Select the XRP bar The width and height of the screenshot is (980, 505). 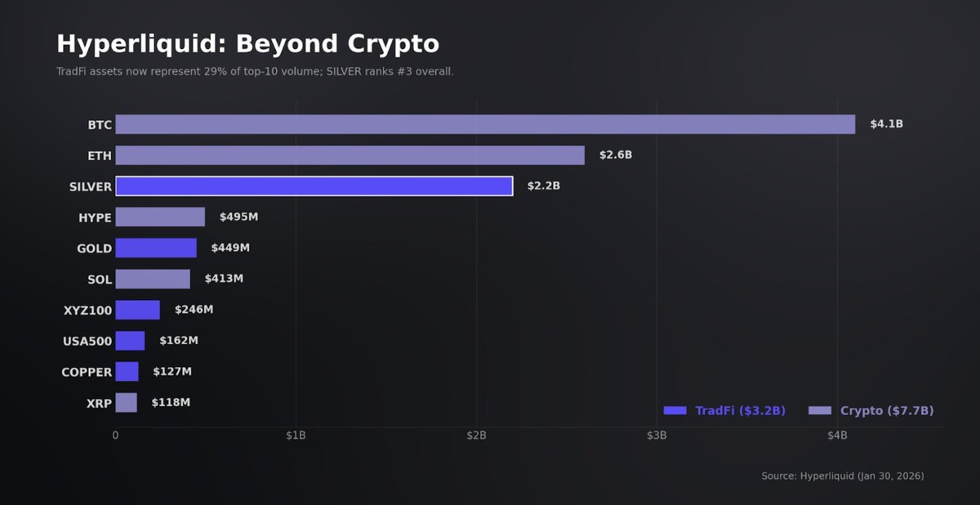click(x=126, y=402)
